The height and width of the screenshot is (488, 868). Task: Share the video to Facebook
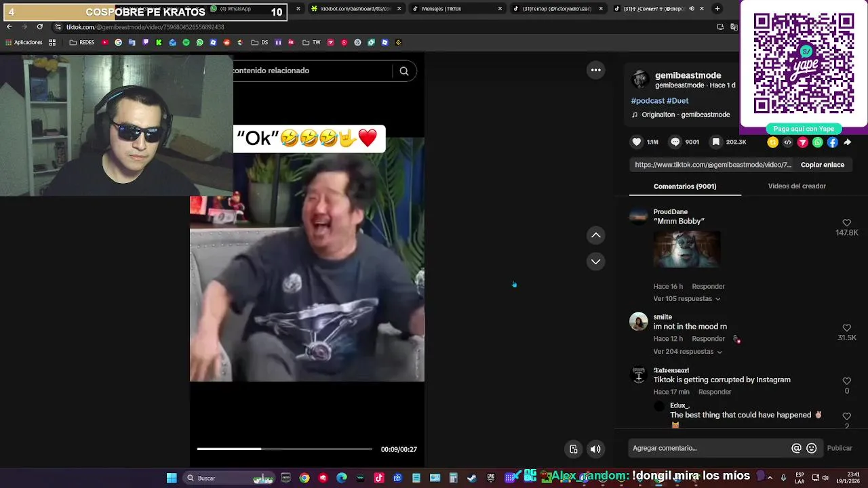[x=832, y=142]
